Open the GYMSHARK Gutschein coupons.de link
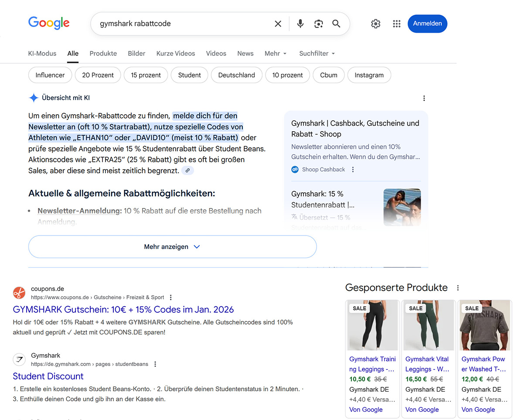The image size is (515, 420). (123, 309)
